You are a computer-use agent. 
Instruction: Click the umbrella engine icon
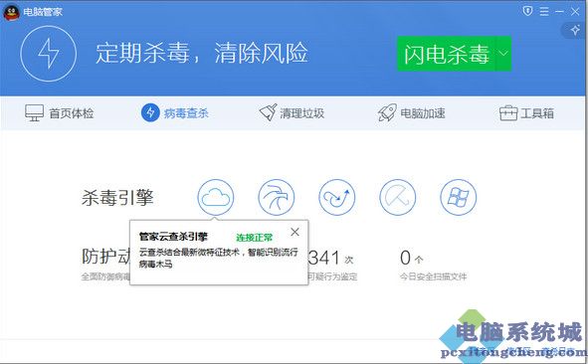pyautogui.click(x=398, y=197)
